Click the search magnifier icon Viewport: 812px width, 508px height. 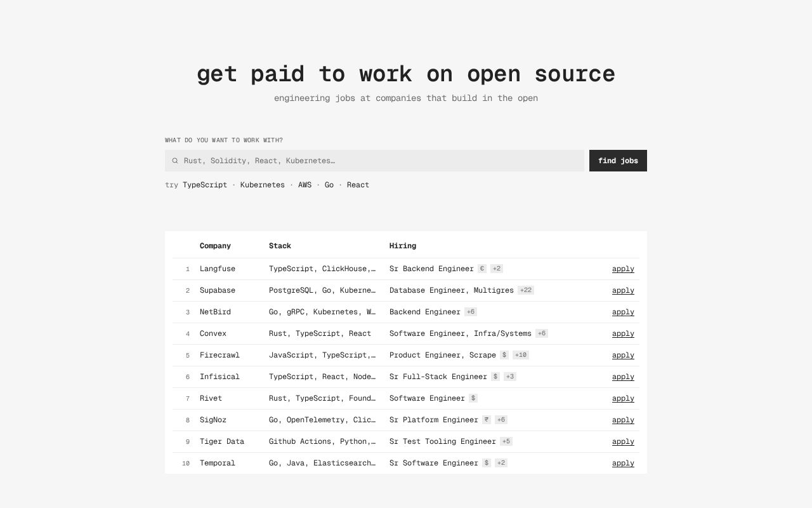pos(175,161)
